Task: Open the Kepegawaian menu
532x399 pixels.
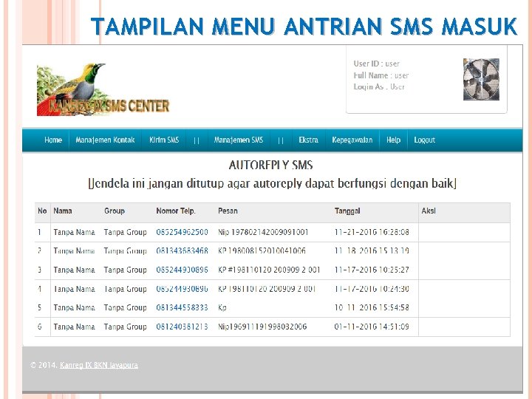Action: pos(352,140)
